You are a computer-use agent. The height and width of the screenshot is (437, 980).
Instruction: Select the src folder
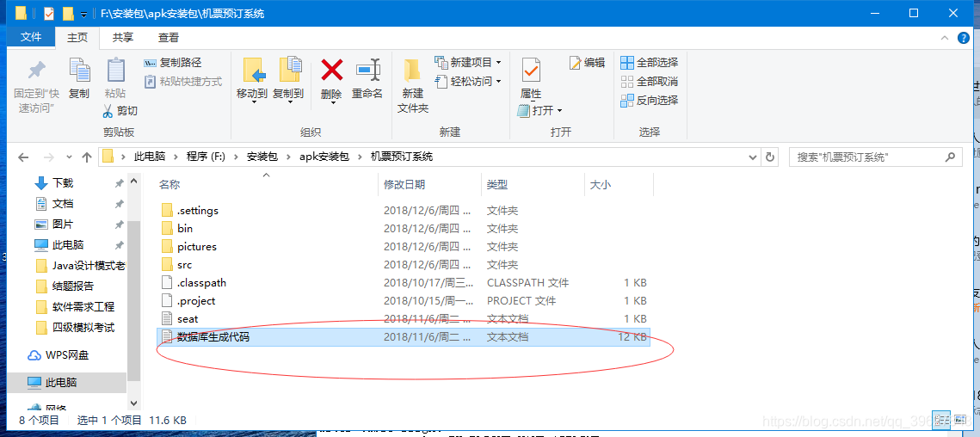404,265
